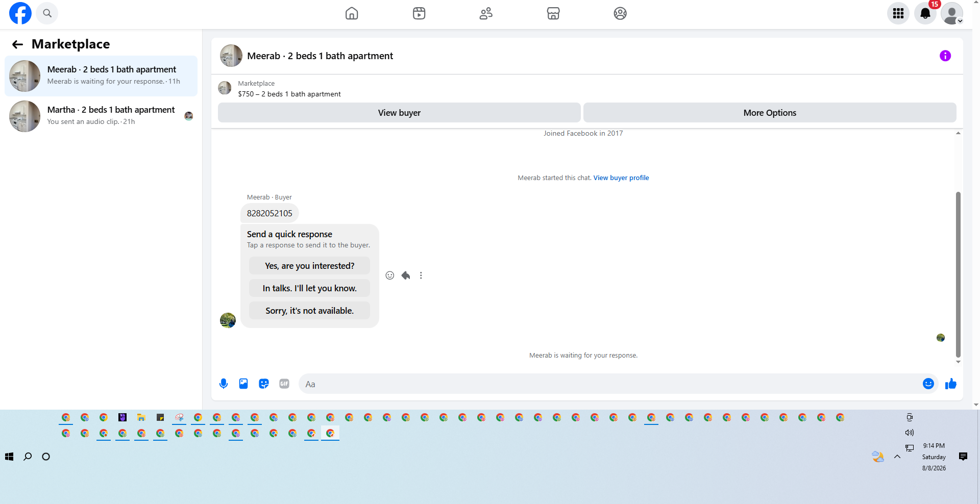Screen dimensions: 980x504
Task: Click the chat scrollbar up arrow
Action: pyautogui.click(x=958, y=133)
